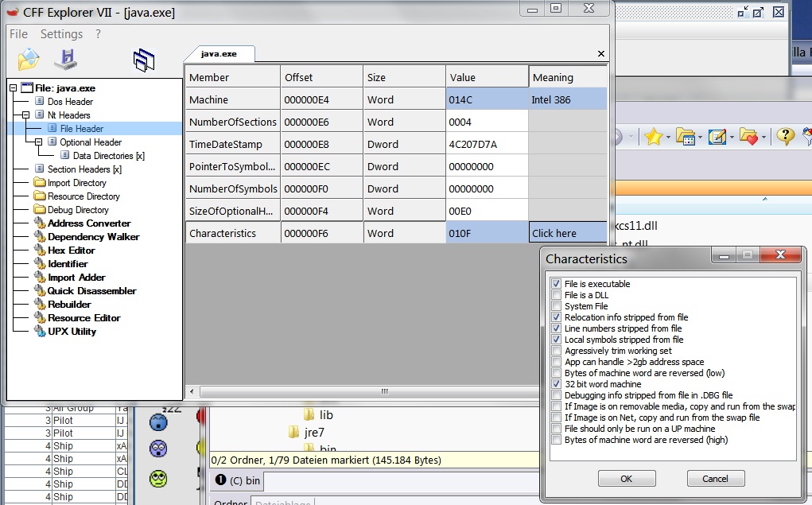Open the ? help menu
This screenshot has height=505, width=812.
(x=99, y=34)
